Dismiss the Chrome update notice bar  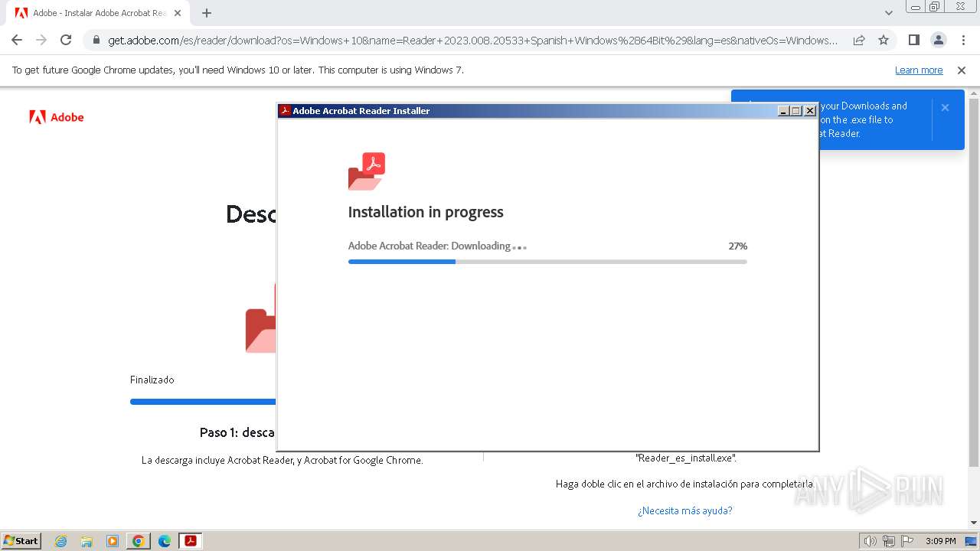coord(962,70)
